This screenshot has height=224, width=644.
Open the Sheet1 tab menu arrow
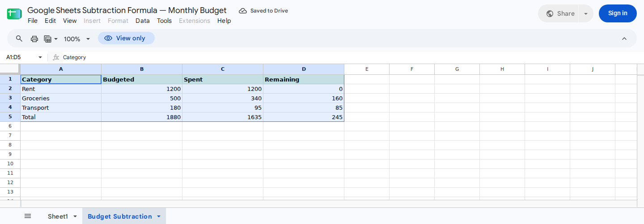75,216
